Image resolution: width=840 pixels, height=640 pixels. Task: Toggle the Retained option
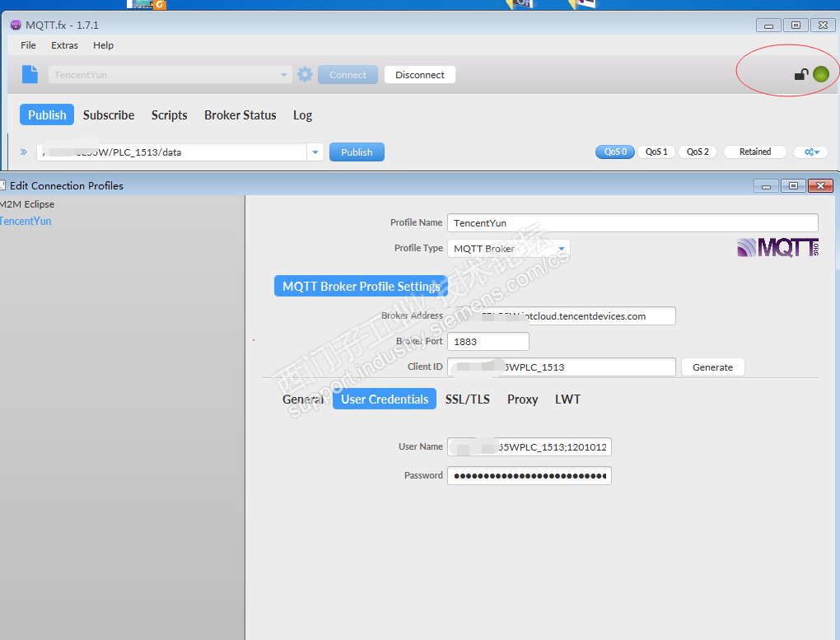pyautogui.click(x=755, y=152)
